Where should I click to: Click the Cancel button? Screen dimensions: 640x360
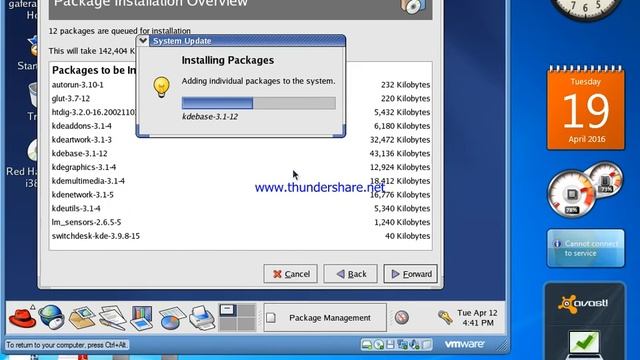pyautogui.click(x=291, y=274)
